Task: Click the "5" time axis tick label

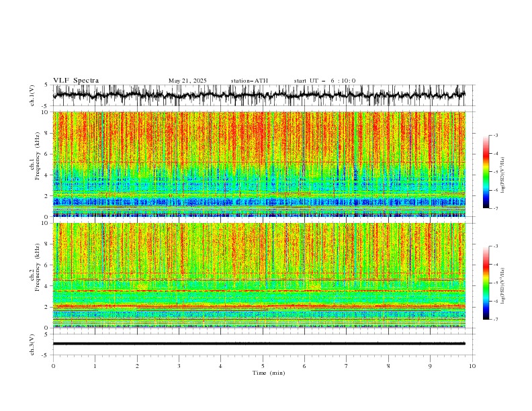Action: coord(263,366)
